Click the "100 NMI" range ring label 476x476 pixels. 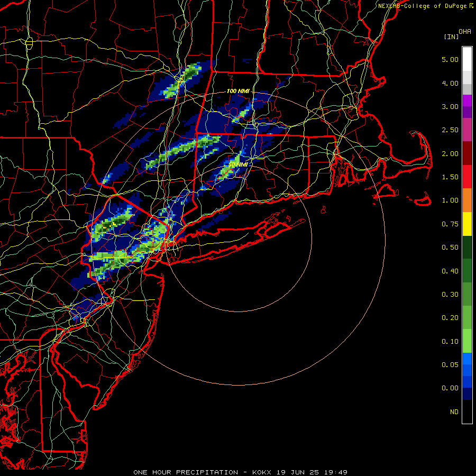tap(238, 91)
